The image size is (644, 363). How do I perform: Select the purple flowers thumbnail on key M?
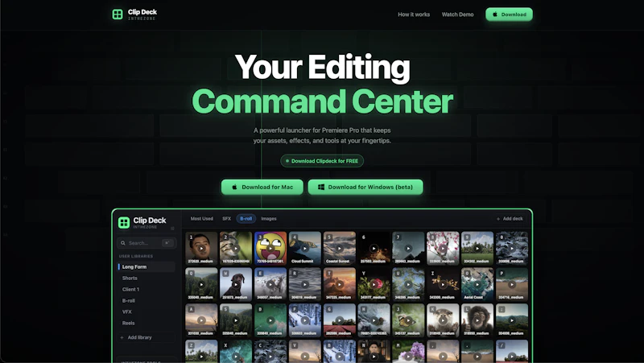click(x=408, y=352)
